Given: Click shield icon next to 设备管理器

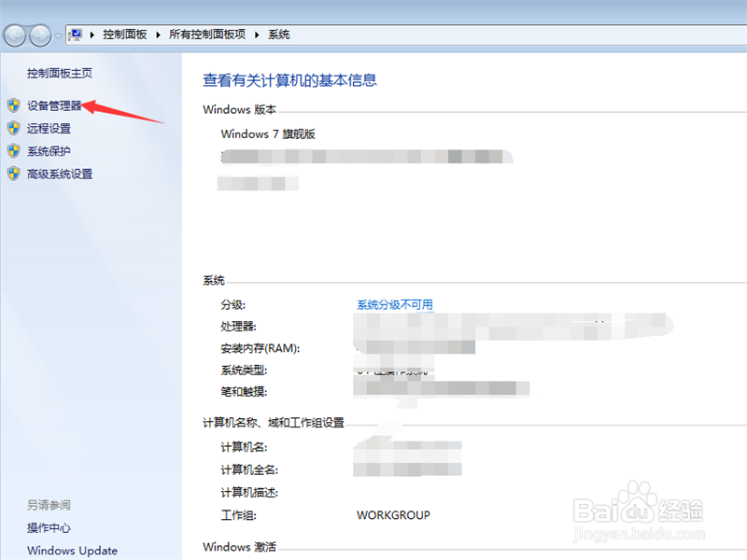Looking at the screenshot, I should point(14,105).
